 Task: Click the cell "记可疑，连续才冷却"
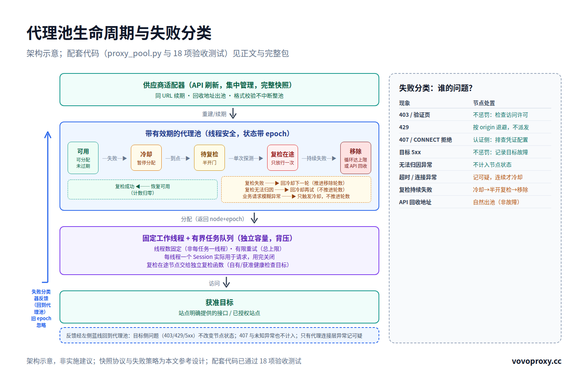[x=498, y=177]
